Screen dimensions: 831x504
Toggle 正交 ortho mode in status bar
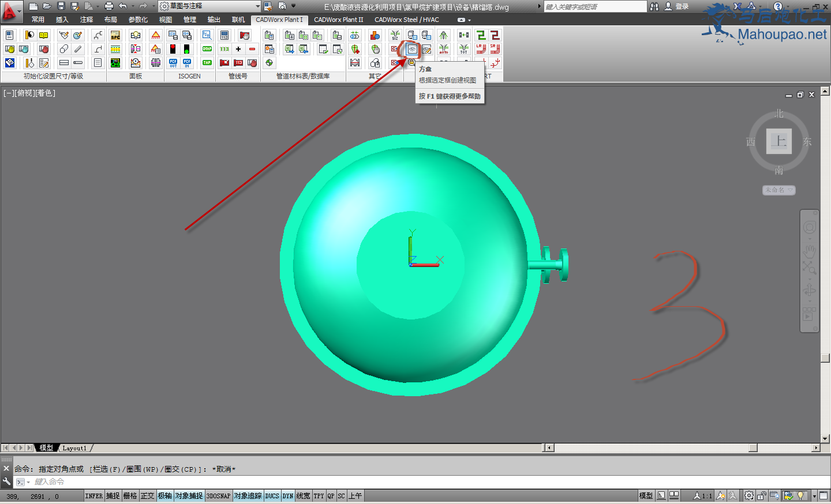click(x=148, y=496)
